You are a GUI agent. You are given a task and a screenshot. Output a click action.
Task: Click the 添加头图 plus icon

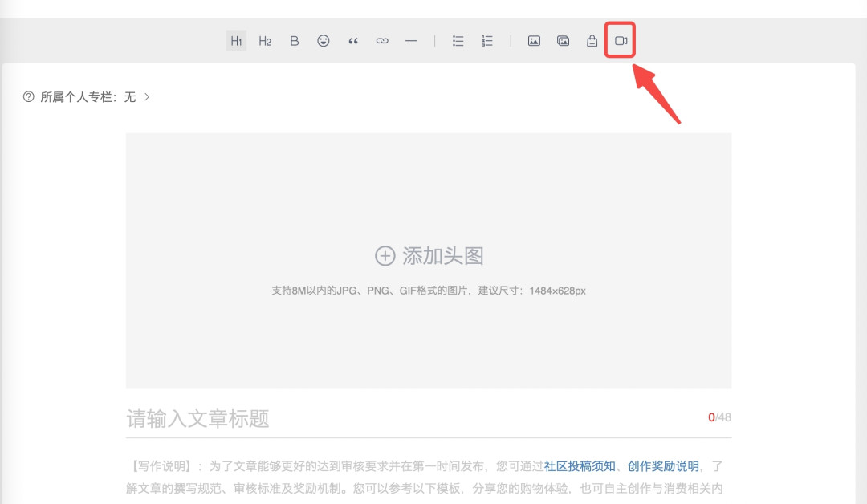pyautogui.click(x=385, y=256)
